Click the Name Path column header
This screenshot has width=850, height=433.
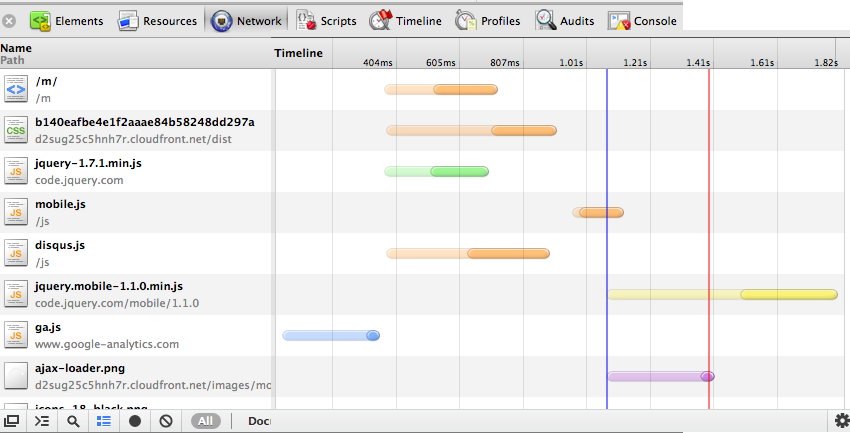pyautogui.click(x=17, y=53)
